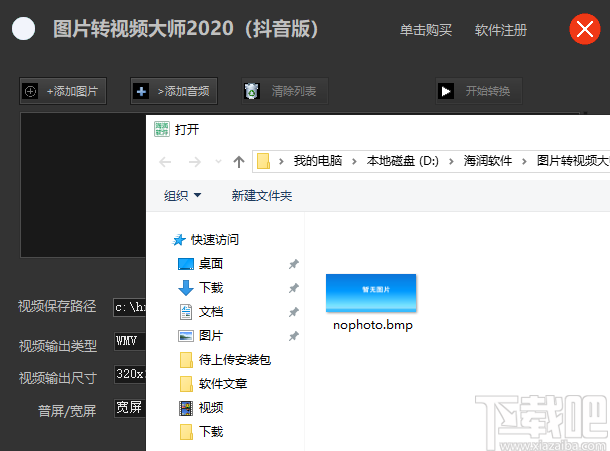Select 本地磁盘 (D:) in breadcrumb path
610x451 pixels.
(x=403, y=161)
